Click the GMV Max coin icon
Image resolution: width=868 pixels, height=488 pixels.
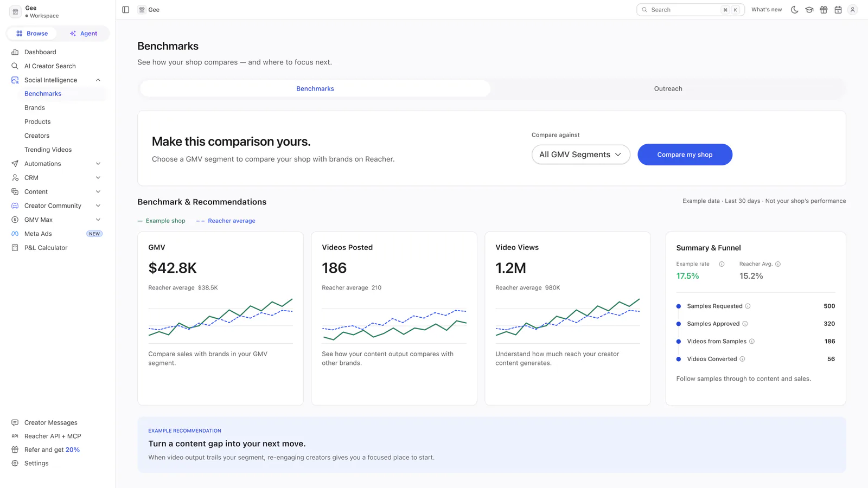15,220
